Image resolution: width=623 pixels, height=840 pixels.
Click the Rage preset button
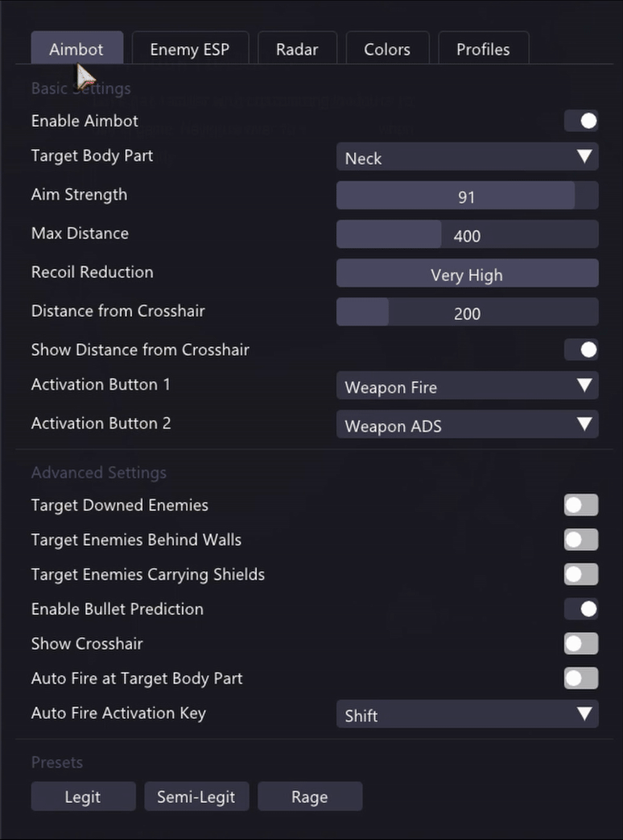pos(310,796)
